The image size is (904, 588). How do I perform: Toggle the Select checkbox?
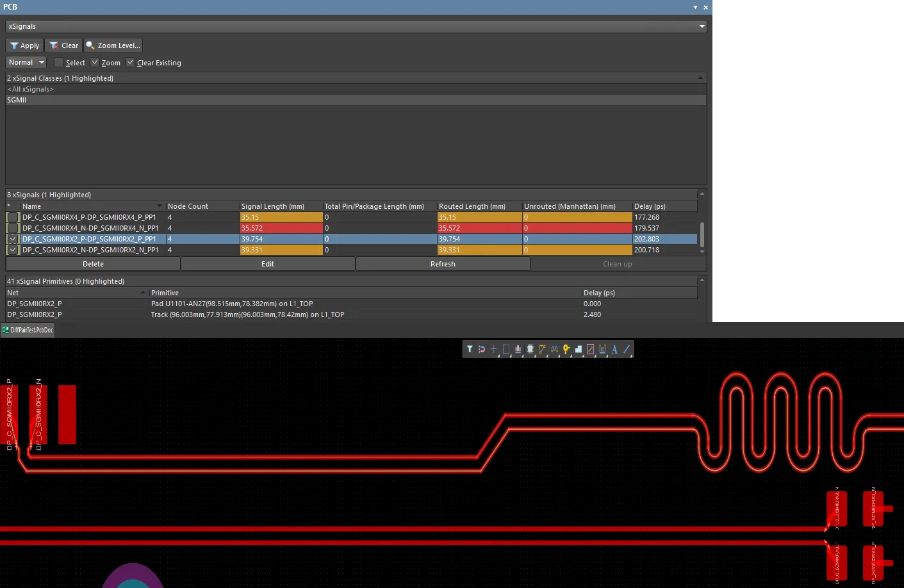pyautogui.click(x=59, y=62)
